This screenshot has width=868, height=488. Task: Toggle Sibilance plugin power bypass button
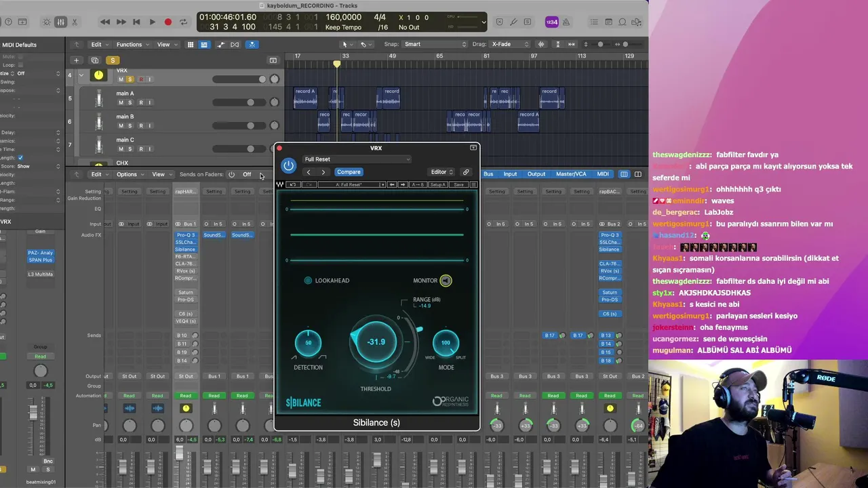tap(289, 165)
